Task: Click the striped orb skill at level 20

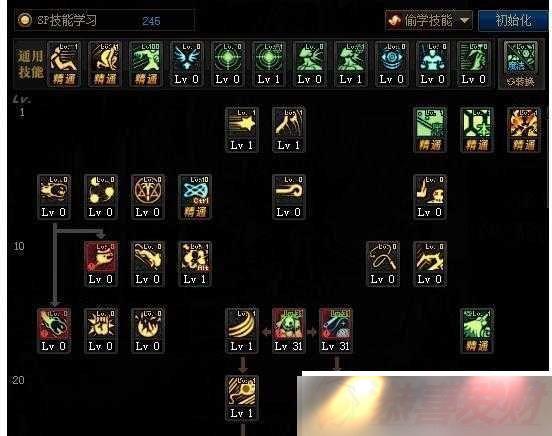Action: [x=242, y=397]
